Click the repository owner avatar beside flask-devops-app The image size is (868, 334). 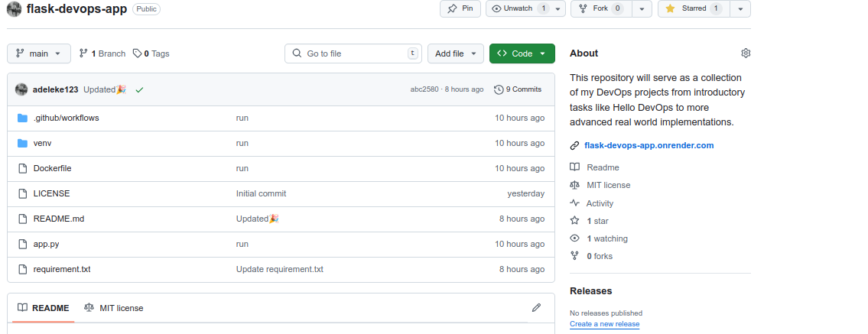tap(14, 9)
